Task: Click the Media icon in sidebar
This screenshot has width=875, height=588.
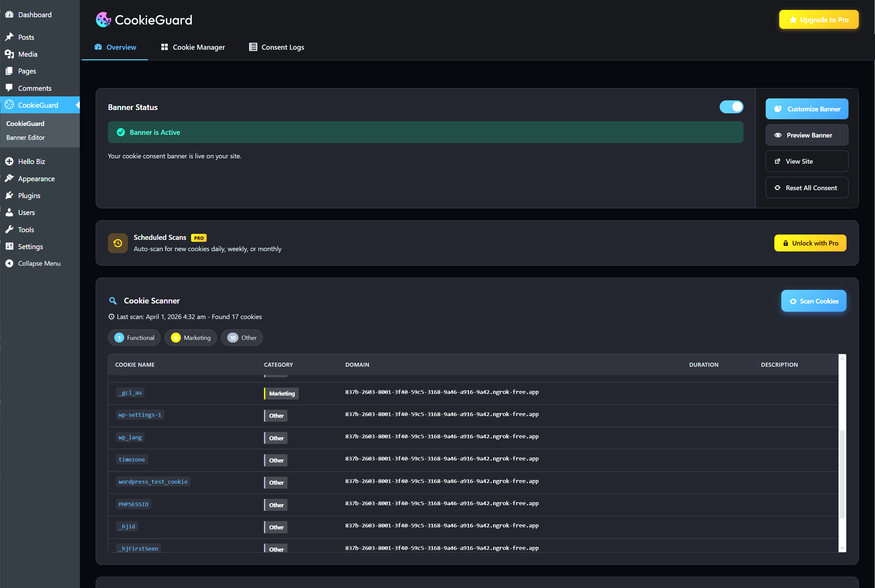Action: pyautogui.click(x=9, y=54)
